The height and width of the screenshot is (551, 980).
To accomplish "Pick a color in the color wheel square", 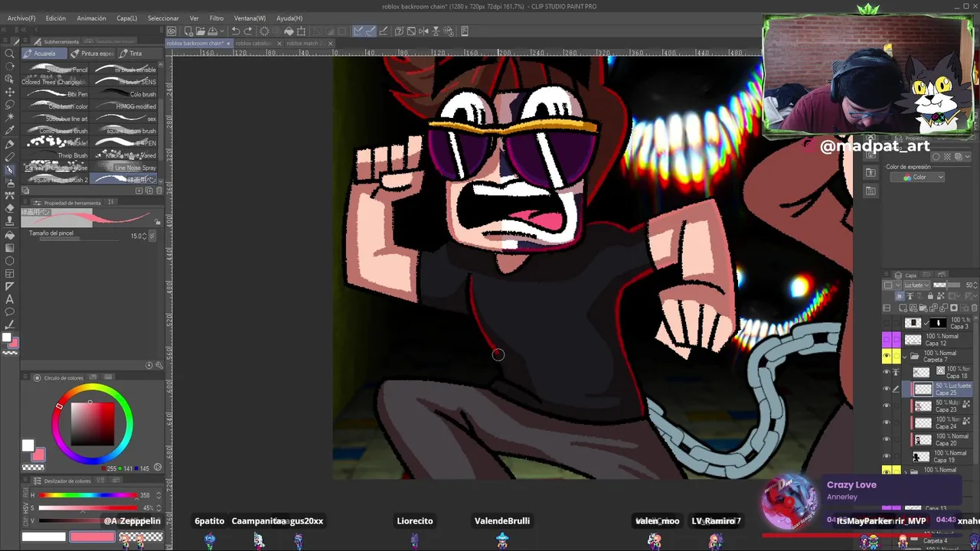I will pyautogui.click(x=93, y=422).
